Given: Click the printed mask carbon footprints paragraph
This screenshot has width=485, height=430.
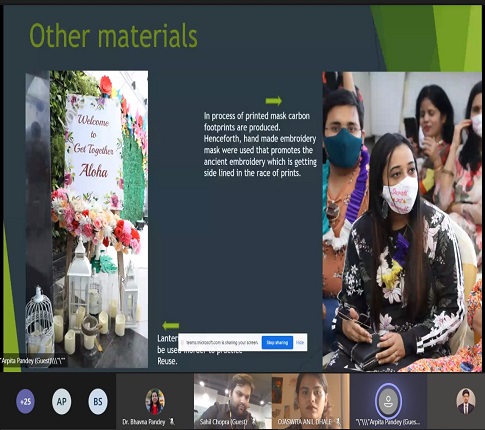Looking at the screenshot, I should tap(260, 144).
